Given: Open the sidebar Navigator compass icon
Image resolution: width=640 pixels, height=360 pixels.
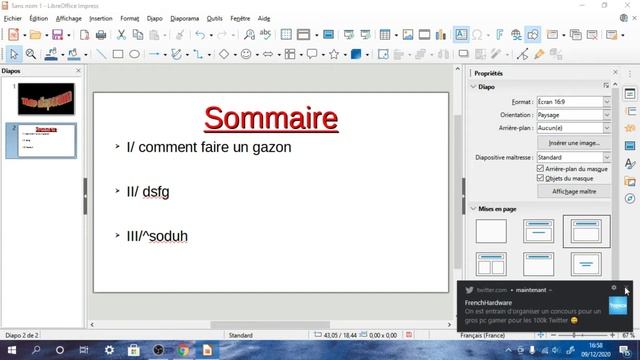Looking at the screenshot, I should pyautogui.click(x=630, y=199).
